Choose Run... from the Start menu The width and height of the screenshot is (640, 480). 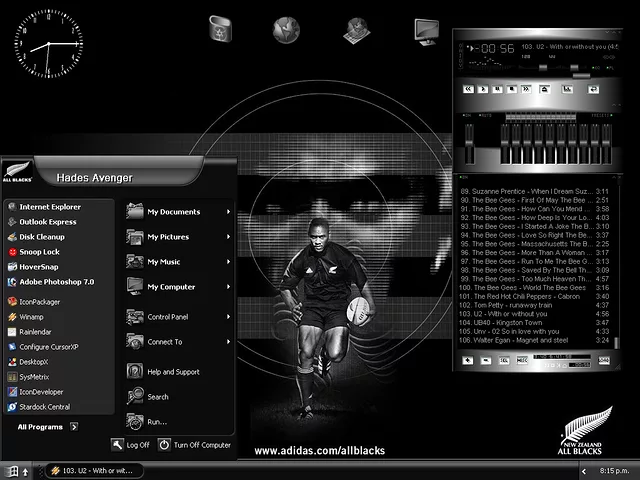157,422
